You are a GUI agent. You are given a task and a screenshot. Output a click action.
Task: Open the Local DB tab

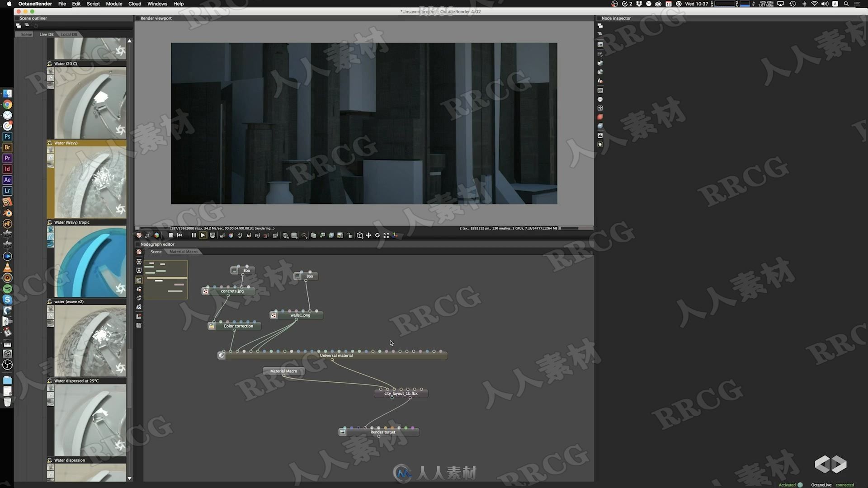click(x=69, y=34)
